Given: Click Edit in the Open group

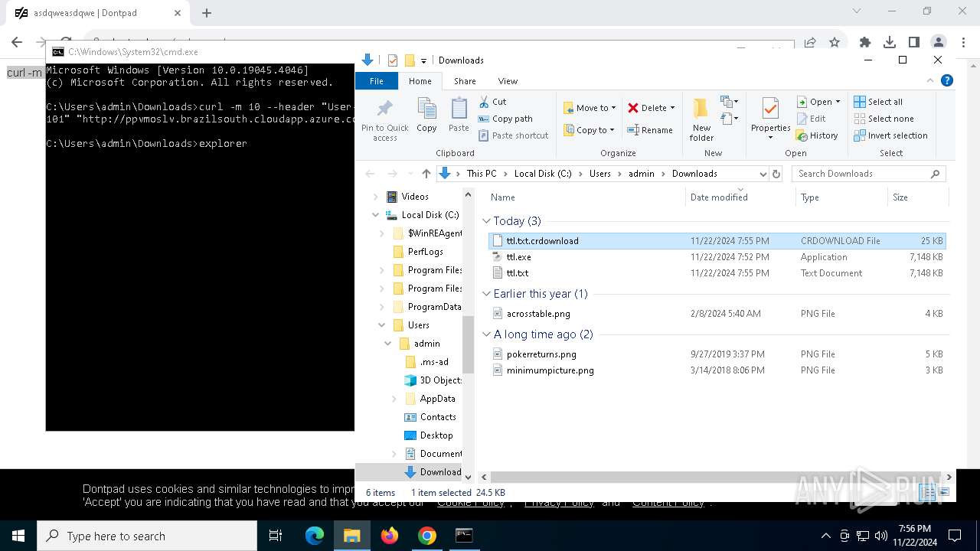Looking at the screenshot, I should coord(812,119).
